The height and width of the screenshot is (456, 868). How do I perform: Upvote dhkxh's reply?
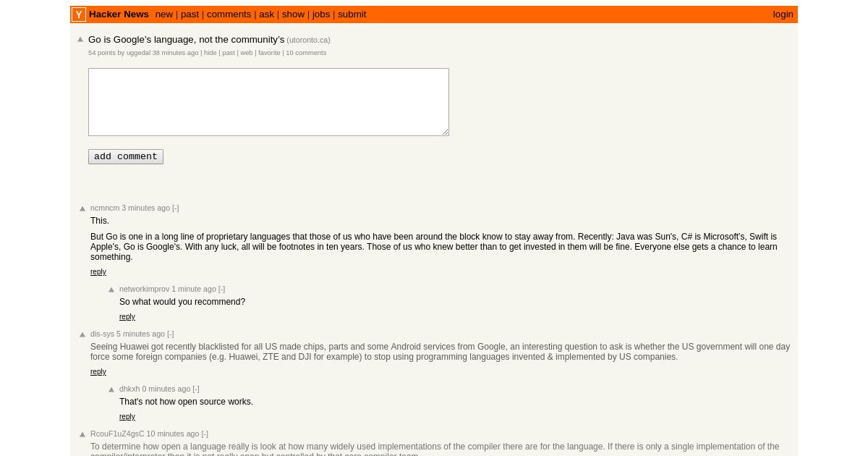tap(111, 389)
